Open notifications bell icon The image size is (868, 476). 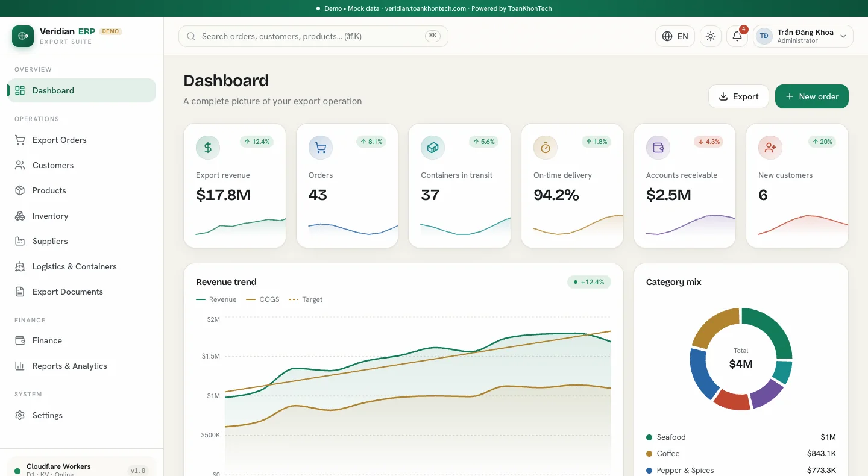(737, 36)
